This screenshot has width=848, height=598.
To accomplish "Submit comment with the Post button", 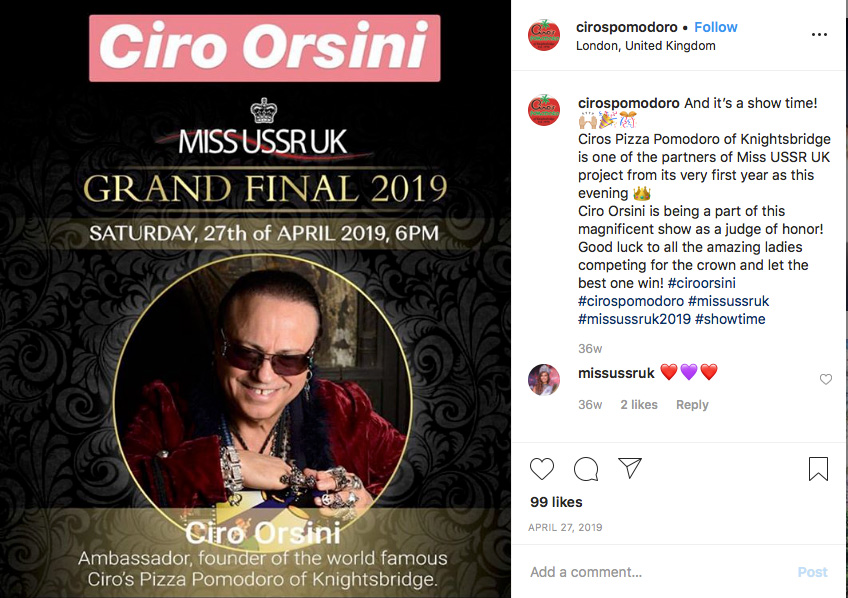I will point(812,572).
